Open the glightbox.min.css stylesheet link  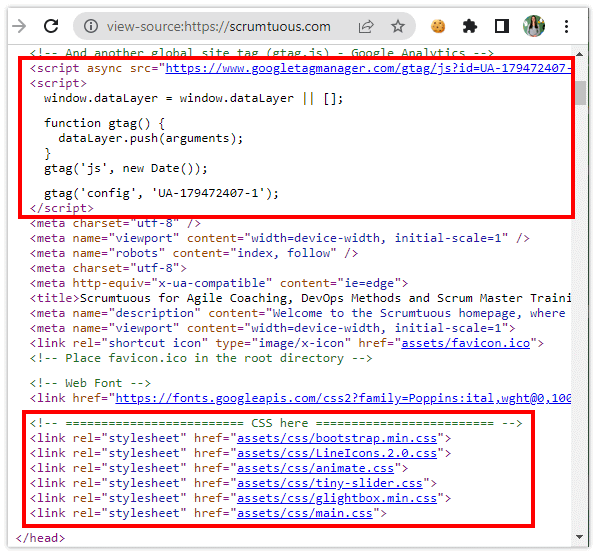point(337,498)
